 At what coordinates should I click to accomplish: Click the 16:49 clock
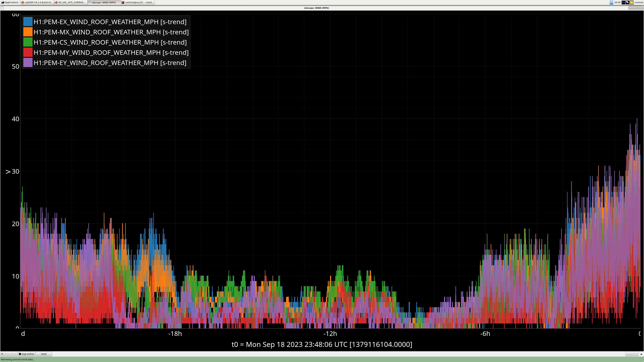point(617,3)
